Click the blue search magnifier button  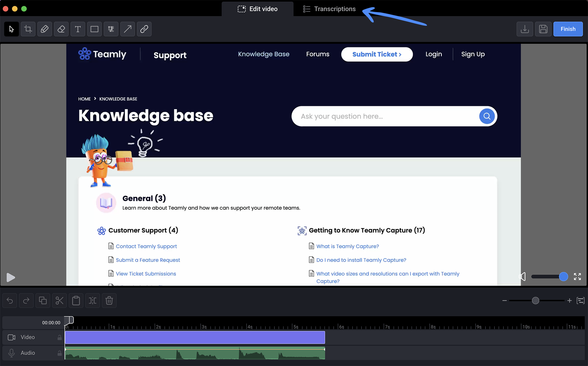[487, 116]
